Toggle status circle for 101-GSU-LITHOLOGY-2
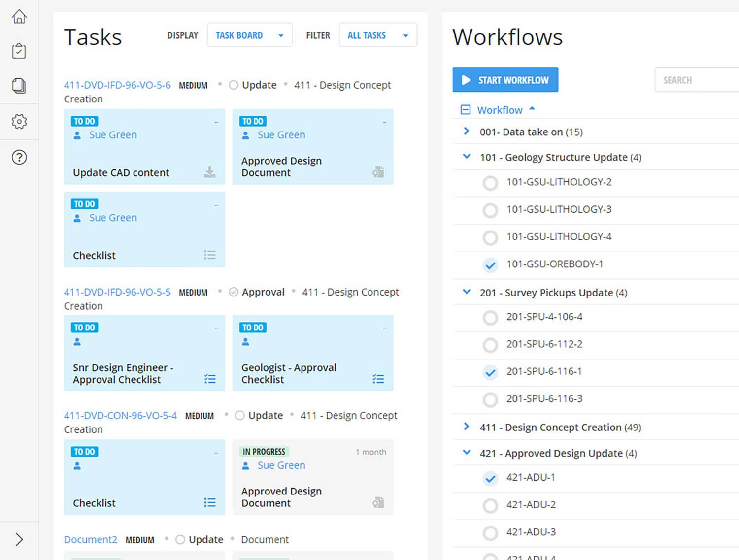 (490, 183)
